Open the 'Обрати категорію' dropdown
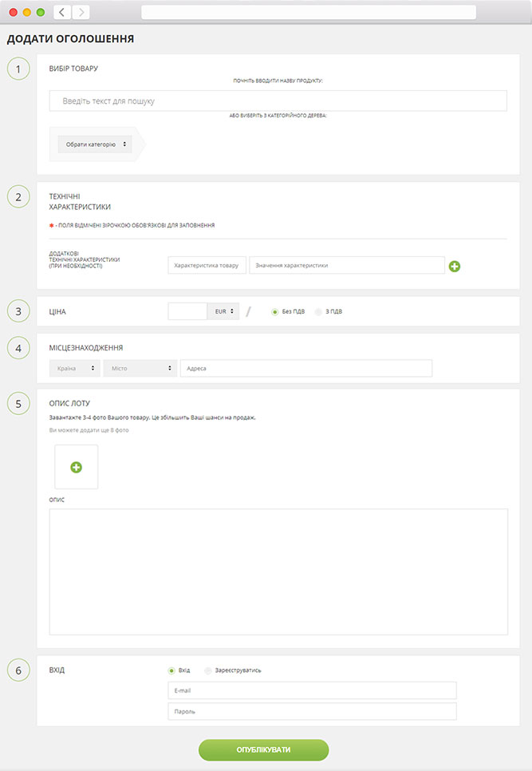 94,144
